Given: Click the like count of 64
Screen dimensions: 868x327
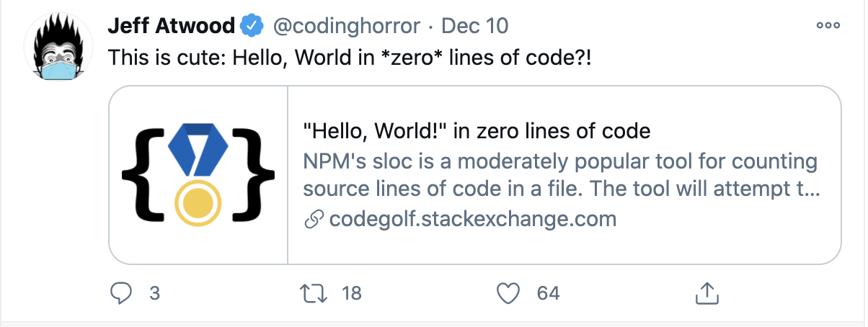Looking at the screenshot, I should (548, 293).
